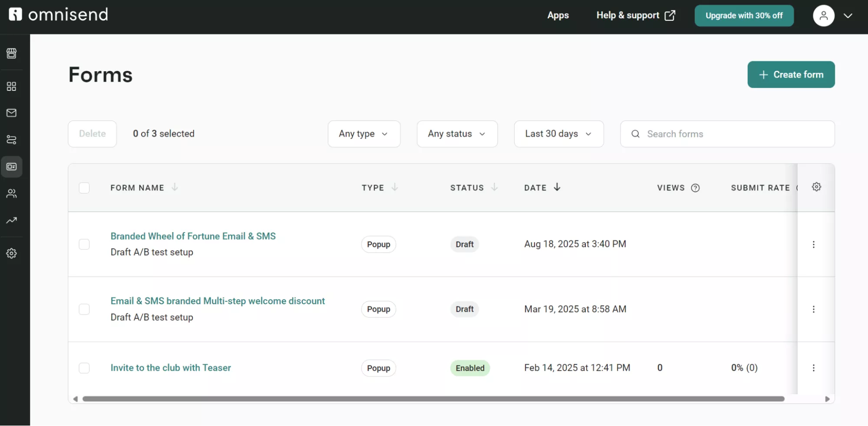Open the campaigns envelope icon in sidebar

12,113
